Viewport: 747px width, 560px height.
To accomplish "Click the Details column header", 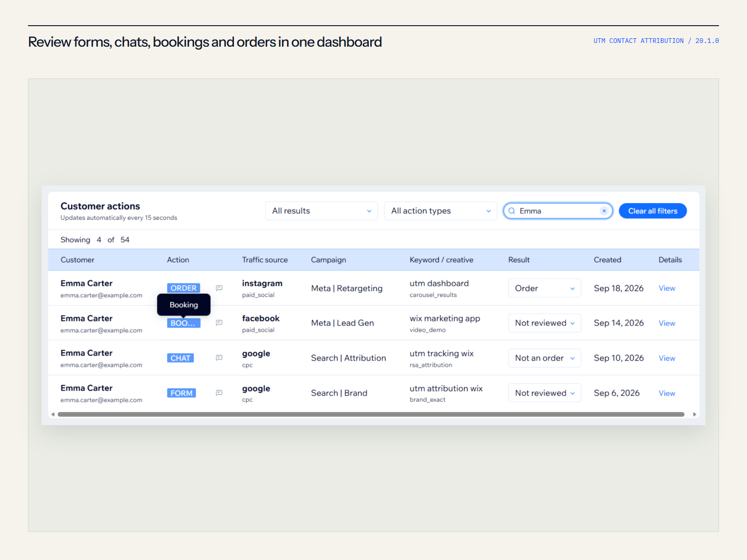I will (x=670, y=260).
